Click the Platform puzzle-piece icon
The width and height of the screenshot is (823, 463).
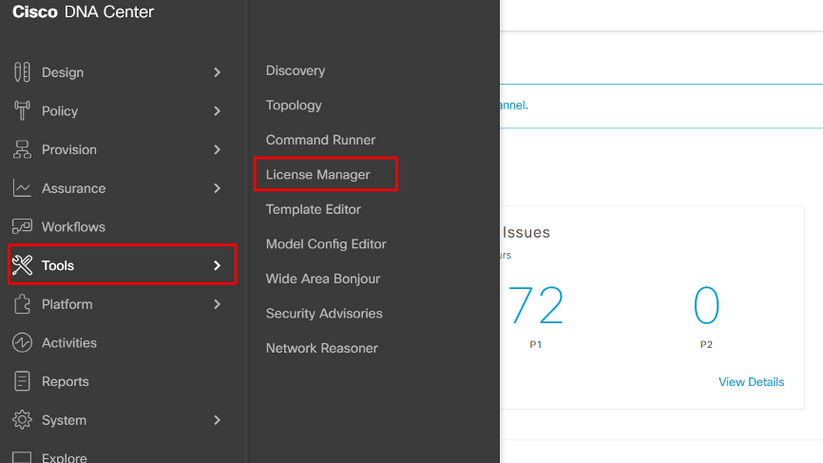coord(22,304)
